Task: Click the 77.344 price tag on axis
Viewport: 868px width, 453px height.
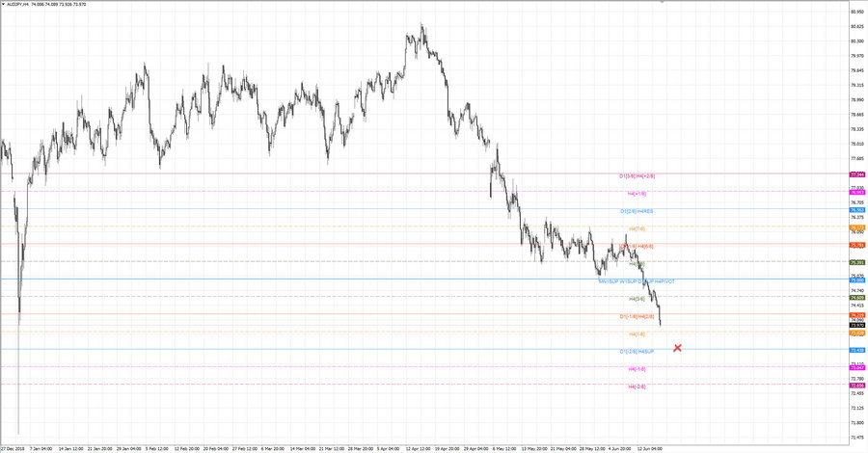Action: tap(857, 174)
